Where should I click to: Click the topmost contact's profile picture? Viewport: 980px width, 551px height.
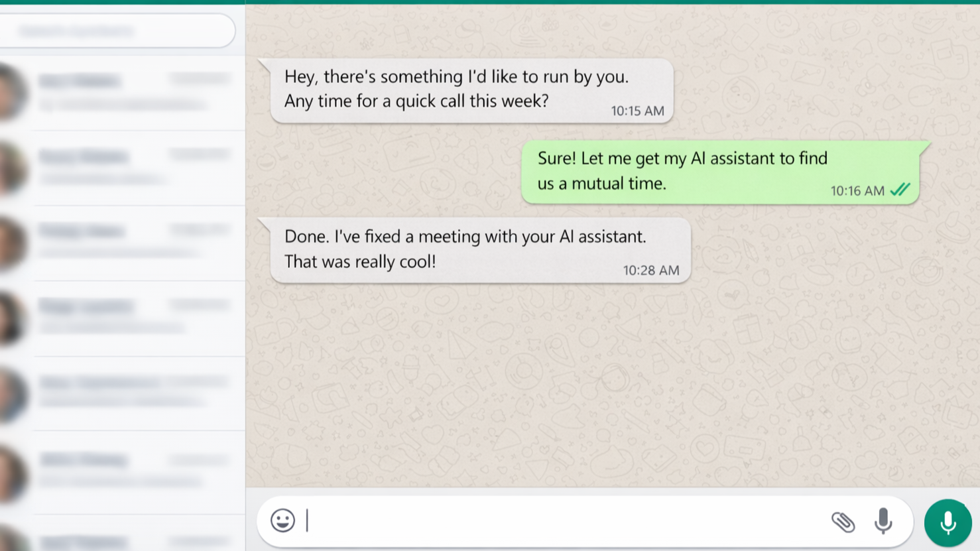12,92
